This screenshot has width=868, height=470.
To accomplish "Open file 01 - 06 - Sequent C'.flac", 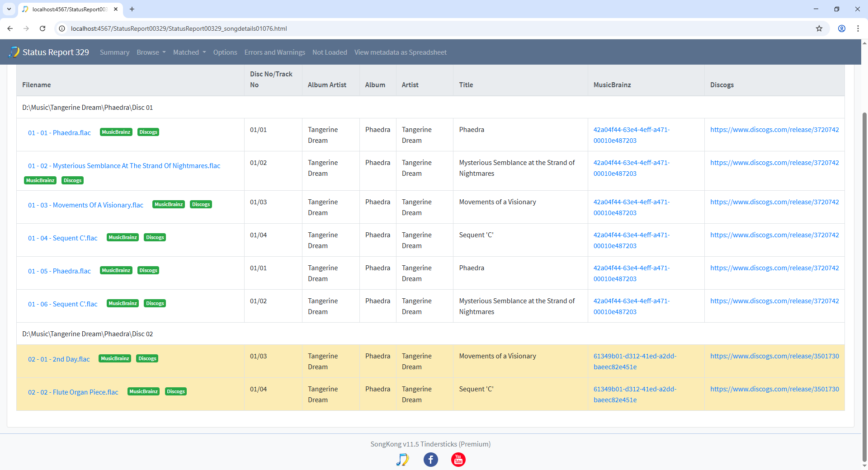I will tap(63, 304).
